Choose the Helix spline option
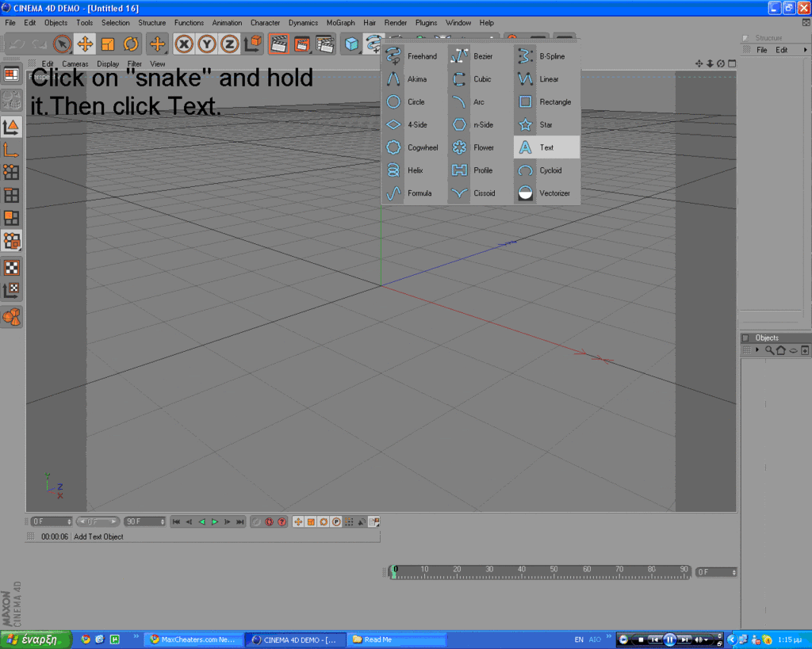 [415, 170]
